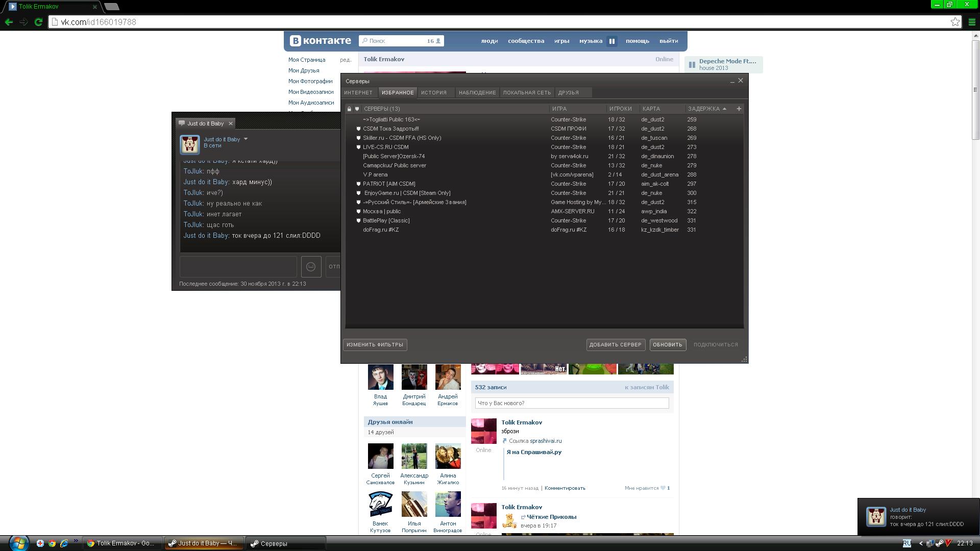Viewport: 980px width, 551px height.
Task: Pause music in the VK header
Action: coord(611,41)
